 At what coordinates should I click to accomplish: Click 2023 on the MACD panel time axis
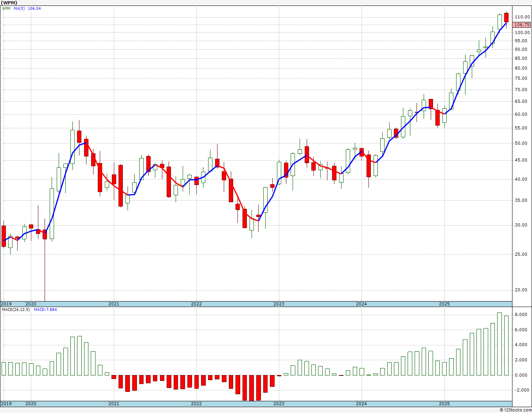click(279, 404)
